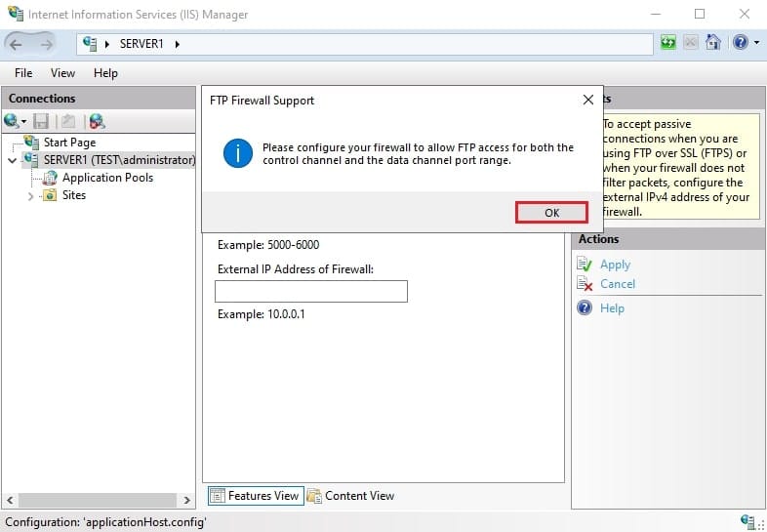This screenshot has height=532, width=767.
Task: Click the server icon in address bar
Action: (90, 44)
